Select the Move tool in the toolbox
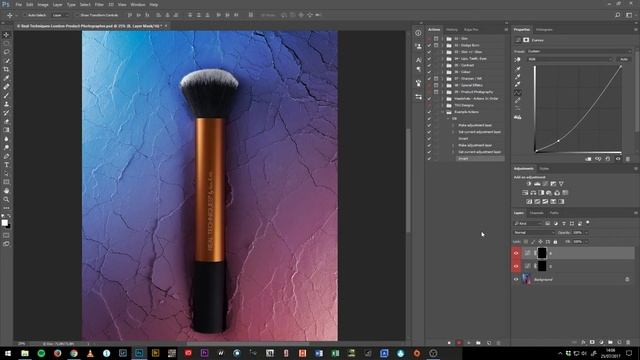 click(6, 35)
